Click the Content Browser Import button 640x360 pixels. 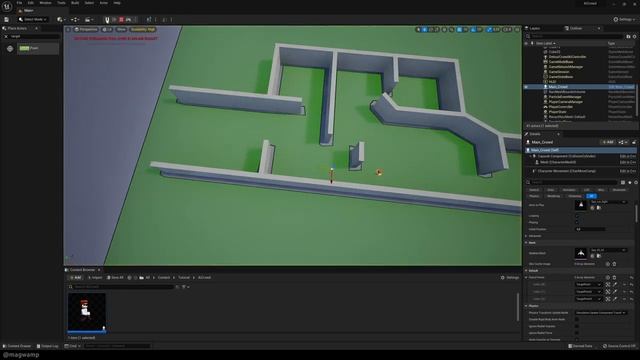click(x=95, y=278)
